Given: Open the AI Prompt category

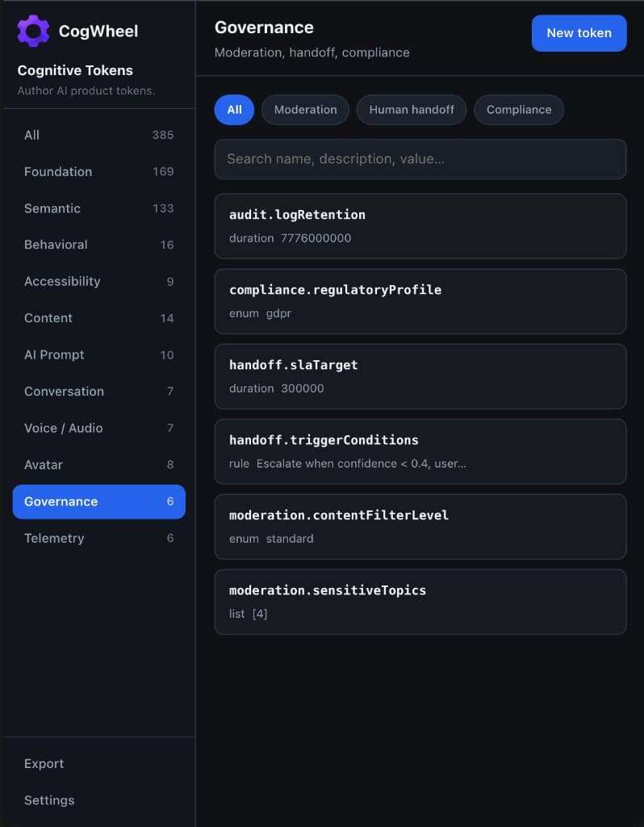Looking at the screenshot, I should coord(98,355).
